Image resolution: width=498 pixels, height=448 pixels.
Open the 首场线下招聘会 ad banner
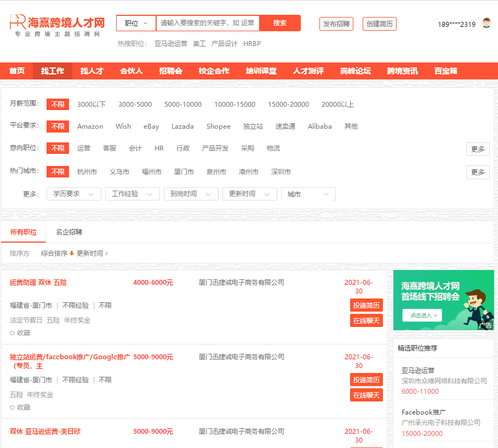443,300
